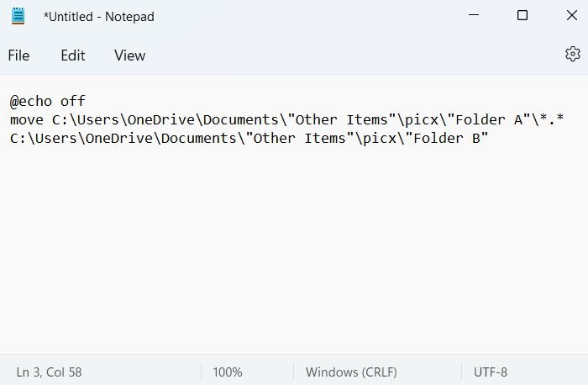Click the Windows (CRLF) line ending indicator
Viewport: 588px width, 385px height.
351,372
